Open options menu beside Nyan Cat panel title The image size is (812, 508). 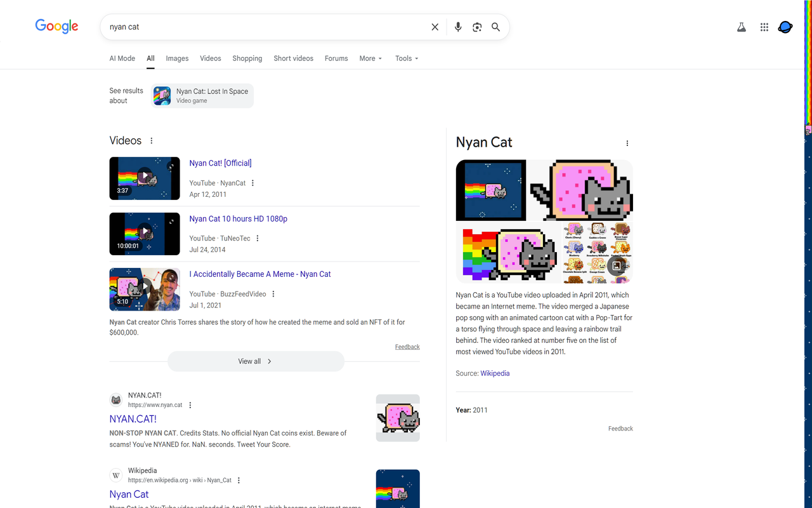(627, 144)
